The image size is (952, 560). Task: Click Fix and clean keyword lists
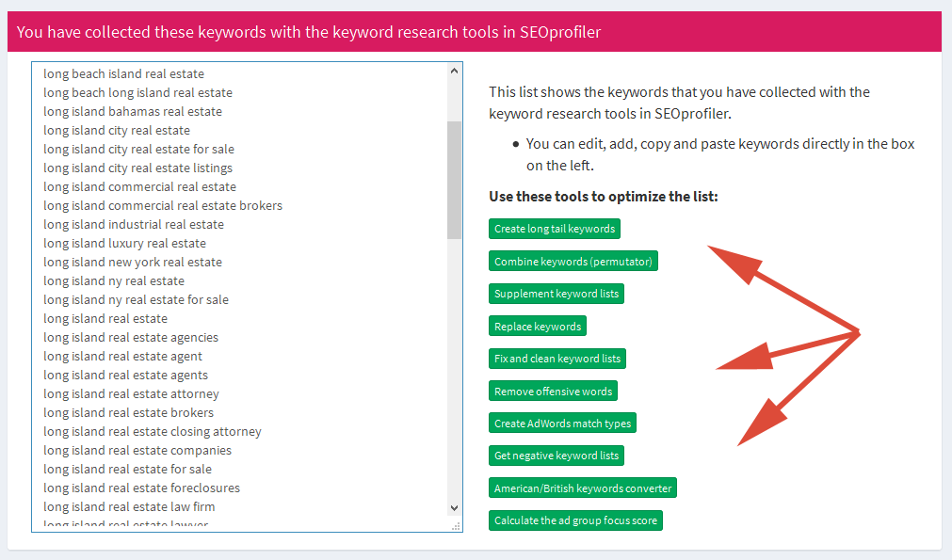[557, 358]
